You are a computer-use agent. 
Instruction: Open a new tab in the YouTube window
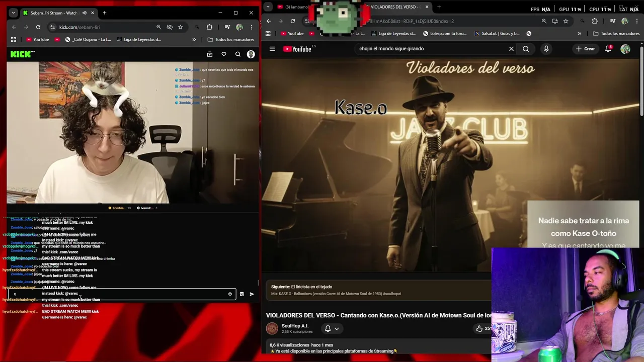(439, 7)
